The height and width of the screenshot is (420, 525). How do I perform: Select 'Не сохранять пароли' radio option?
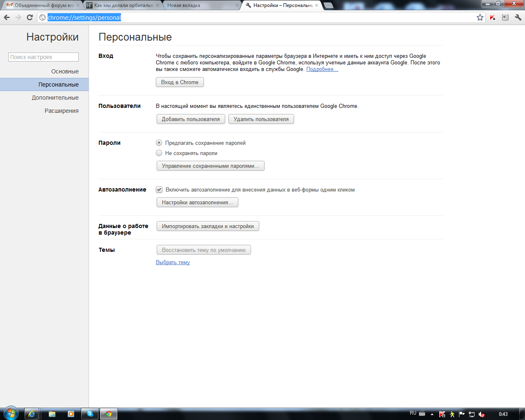159,153
